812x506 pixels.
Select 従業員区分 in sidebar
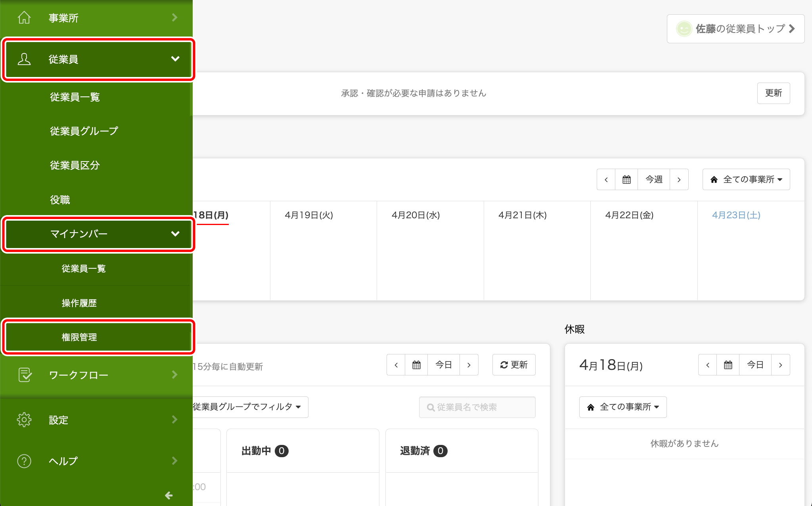pos(96,165)
